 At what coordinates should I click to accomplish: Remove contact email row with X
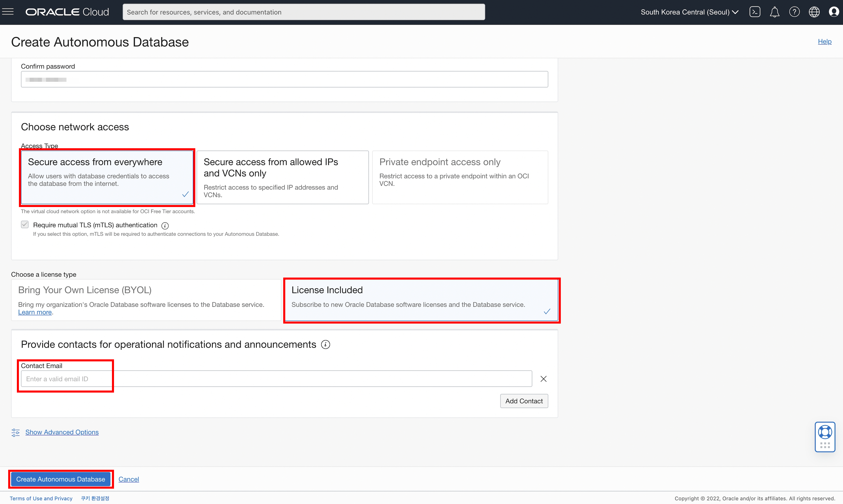click(x=543, y=379)
